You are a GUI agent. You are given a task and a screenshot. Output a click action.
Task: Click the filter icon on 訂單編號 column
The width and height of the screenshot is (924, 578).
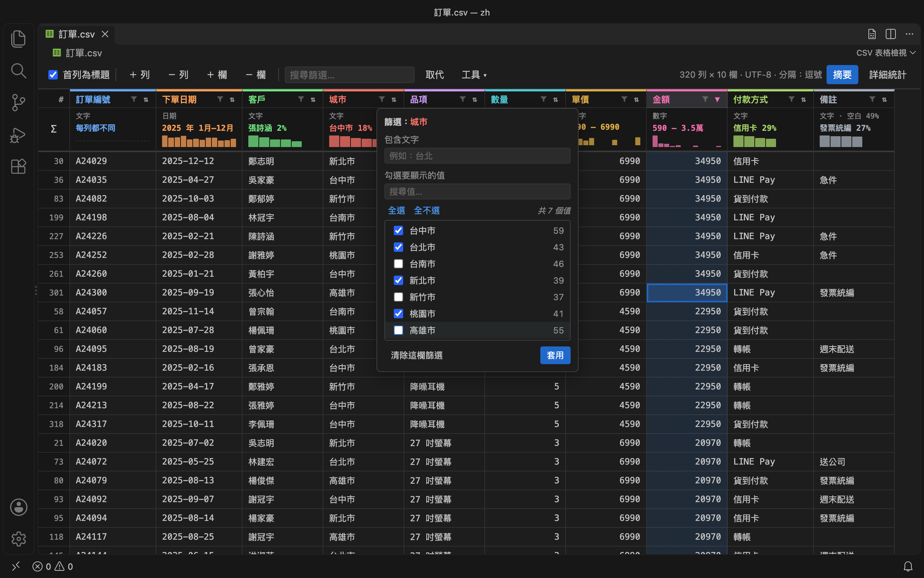point(134,99)
